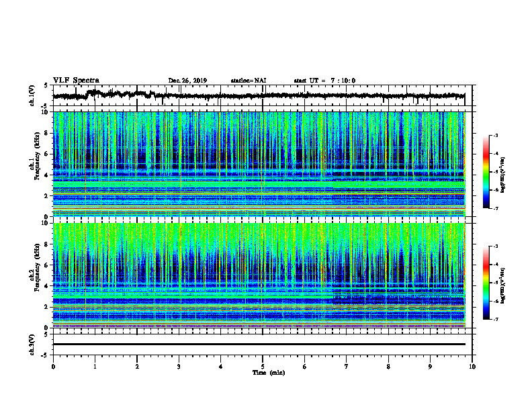Click the ch.2 spectrogram color bar
Viewport: 532px width, 411px height.
point(486,283)
